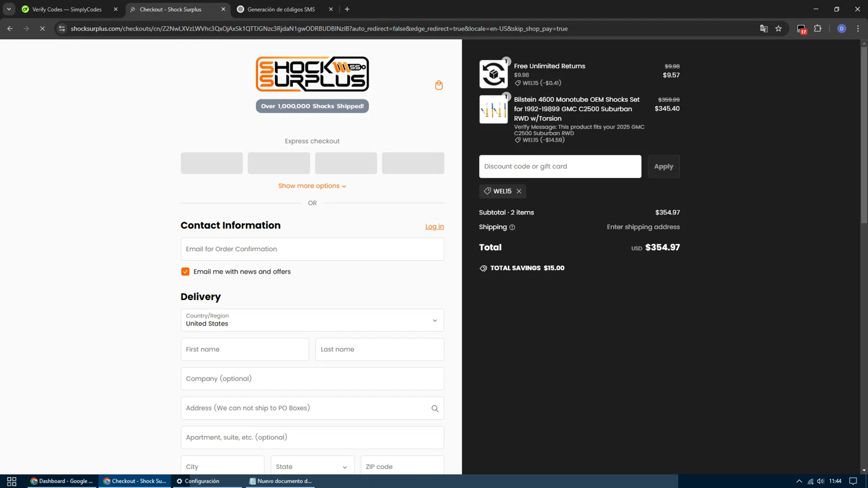This screenshot has height=488, width=868.
Task: Focus the Discount code or gift card field
Action: (560, 167)
